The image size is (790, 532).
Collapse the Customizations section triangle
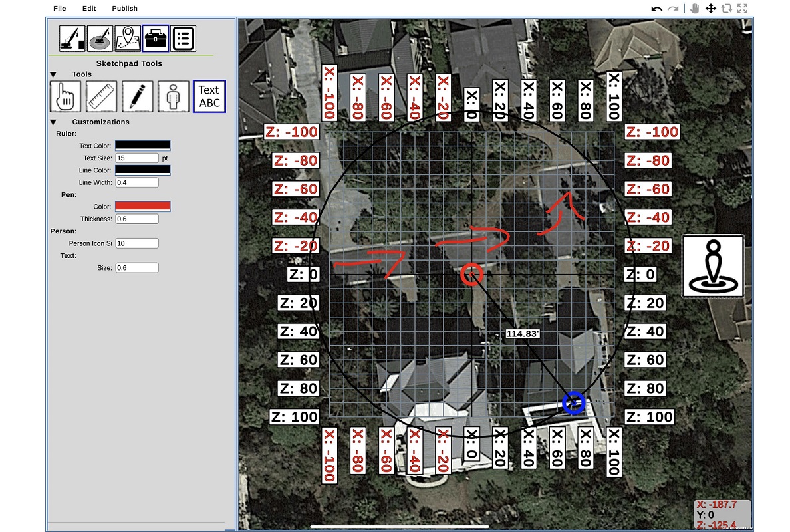tap(53, 122)
